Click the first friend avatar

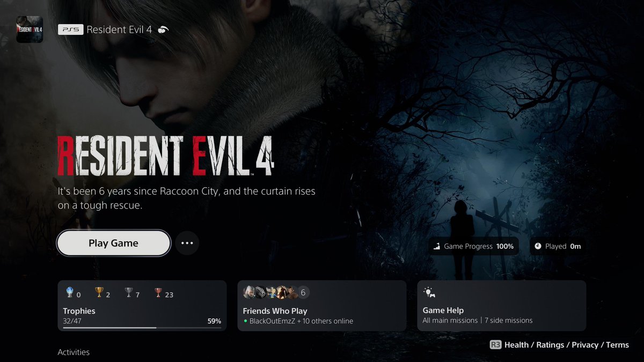pyautogui.click(x=250, y=292)
